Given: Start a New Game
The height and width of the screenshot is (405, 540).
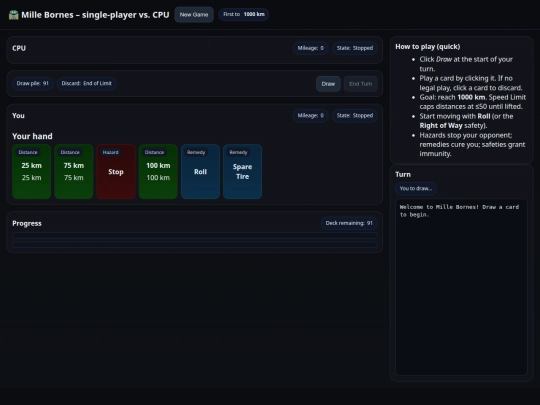Looking at the screenshot, I should point(194,14).
